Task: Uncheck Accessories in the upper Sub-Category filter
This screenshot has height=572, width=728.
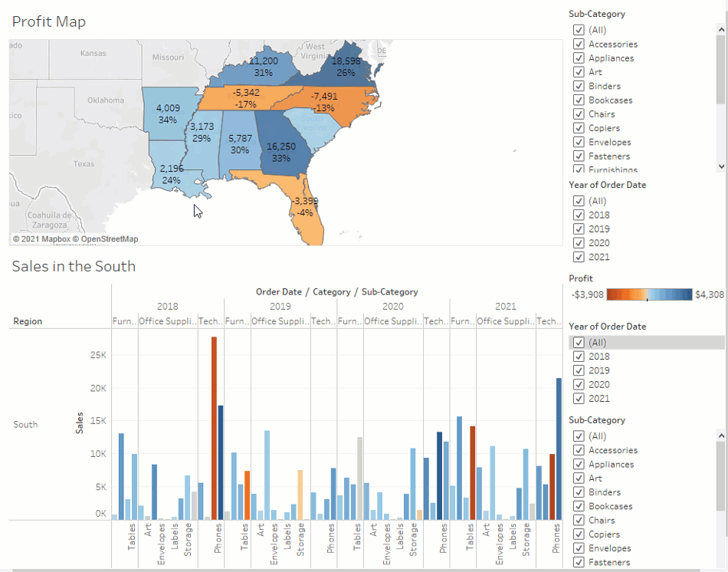Action: click(x=579, y=44)
